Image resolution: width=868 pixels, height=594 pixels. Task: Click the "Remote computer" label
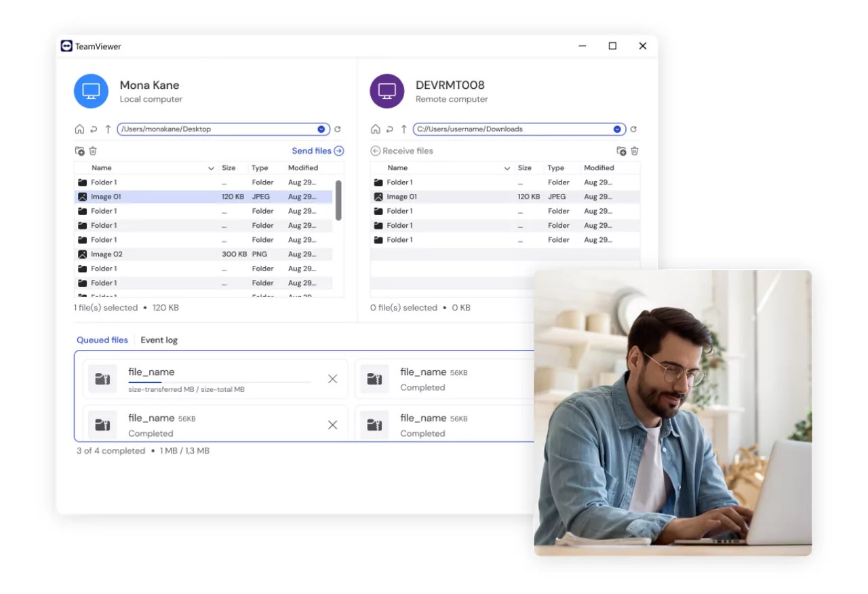(x=452, y=100)
